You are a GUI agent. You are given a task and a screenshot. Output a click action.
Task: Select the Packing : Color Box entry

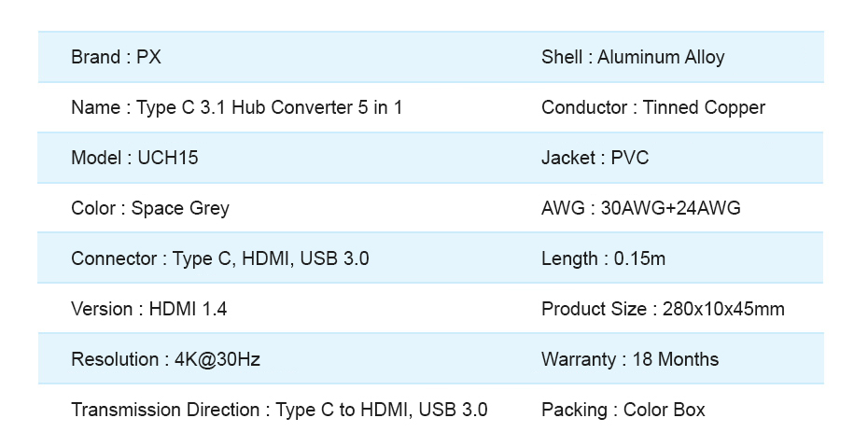(x=623, y=410)
